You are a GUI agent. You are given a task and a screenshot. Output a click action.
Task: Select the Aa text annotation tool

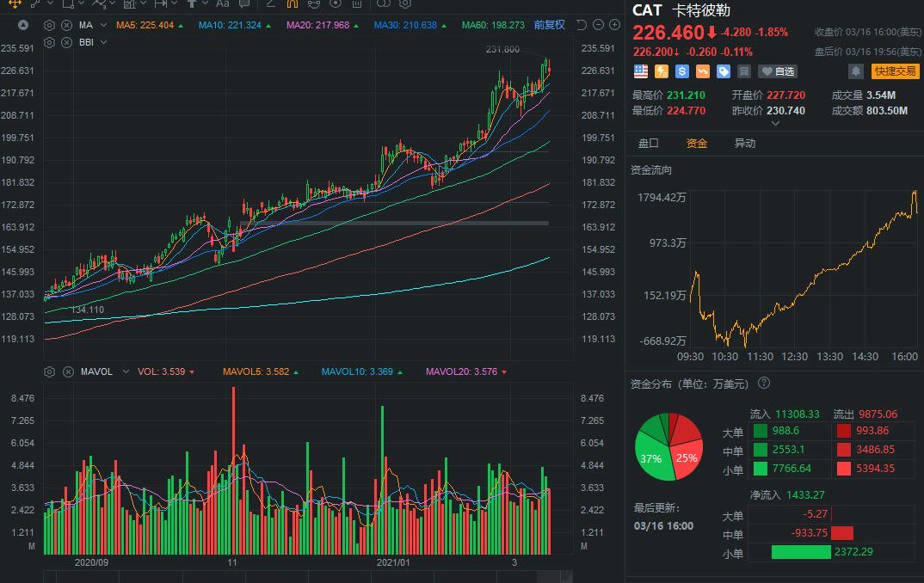[x=222, y=3]
